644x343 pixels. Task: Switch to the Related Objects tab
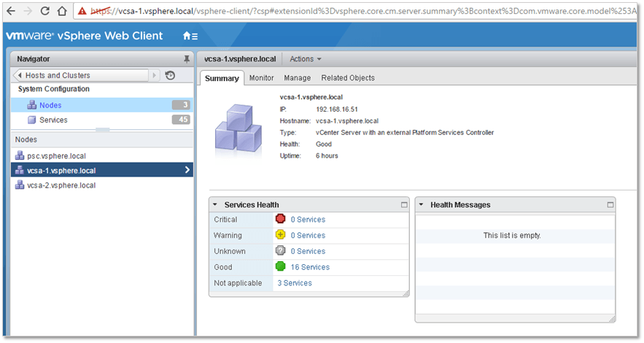coord(348,77)
